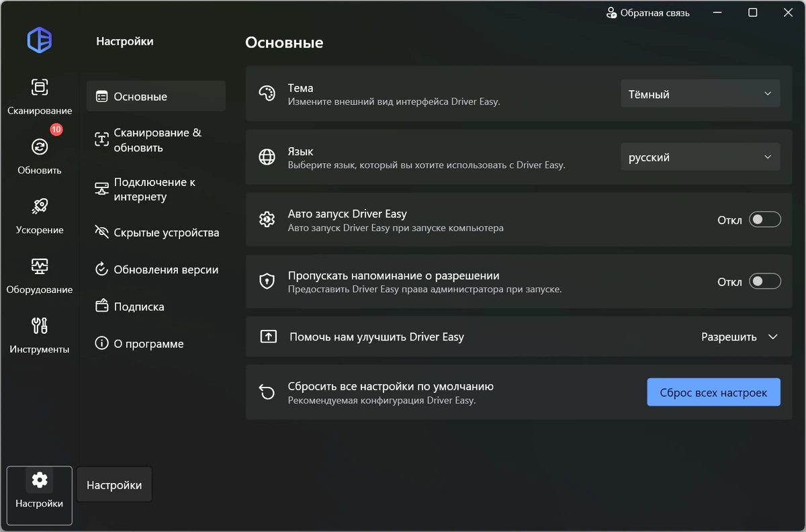The image size is (806, 532).
Task: Click the Помочь нам улучшить Driver Easy text
Action: (377, 337)
